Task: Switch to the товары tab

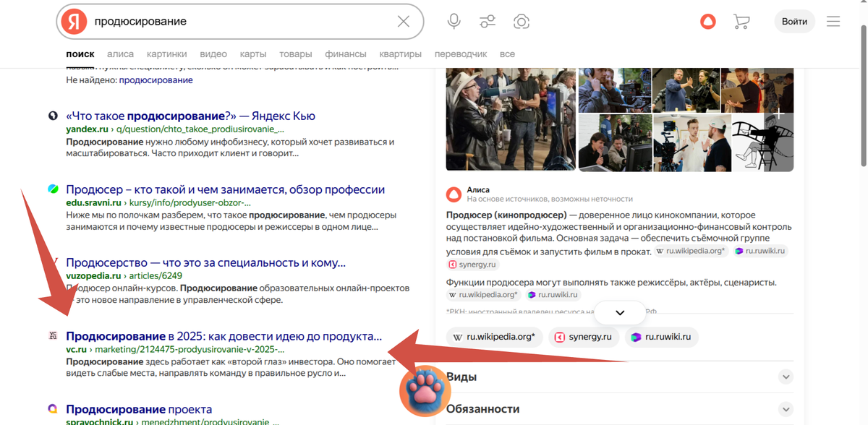Action: (x=295, y=54)
